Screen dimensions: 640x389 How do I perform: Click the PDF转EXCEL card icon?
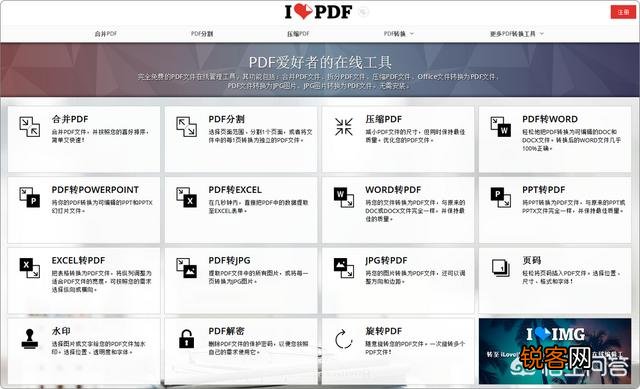click(187, 197)
